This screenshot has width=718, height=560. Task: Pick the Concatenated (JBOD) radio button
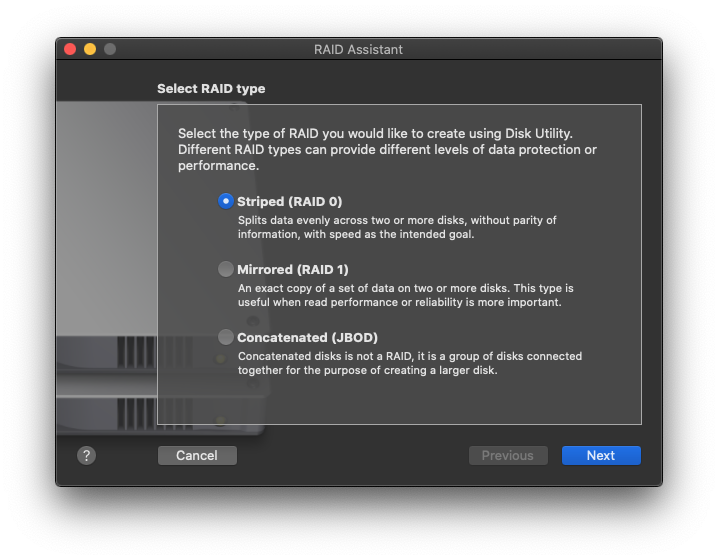(x=225, y=337)
